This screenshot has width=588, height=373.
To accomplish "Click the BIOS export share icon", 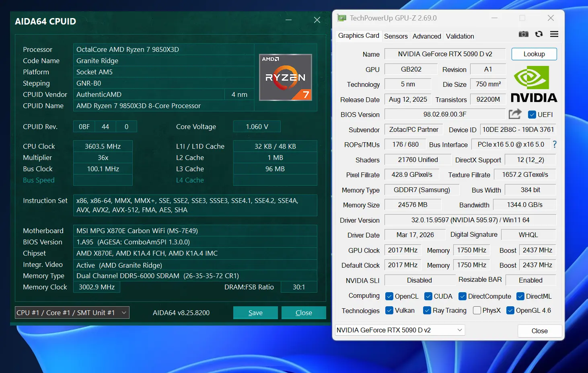I will 515,114.
